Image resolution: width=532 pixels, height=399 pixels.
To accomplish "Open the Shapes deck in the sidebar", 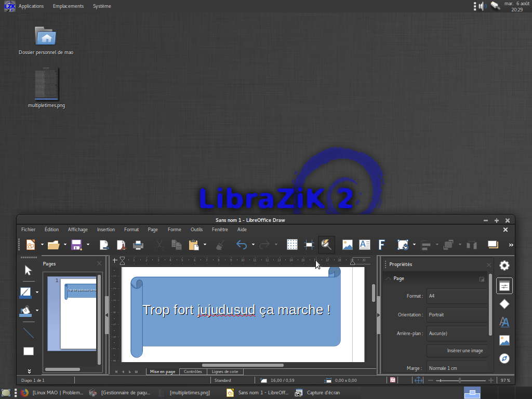I will click(504, 304).
